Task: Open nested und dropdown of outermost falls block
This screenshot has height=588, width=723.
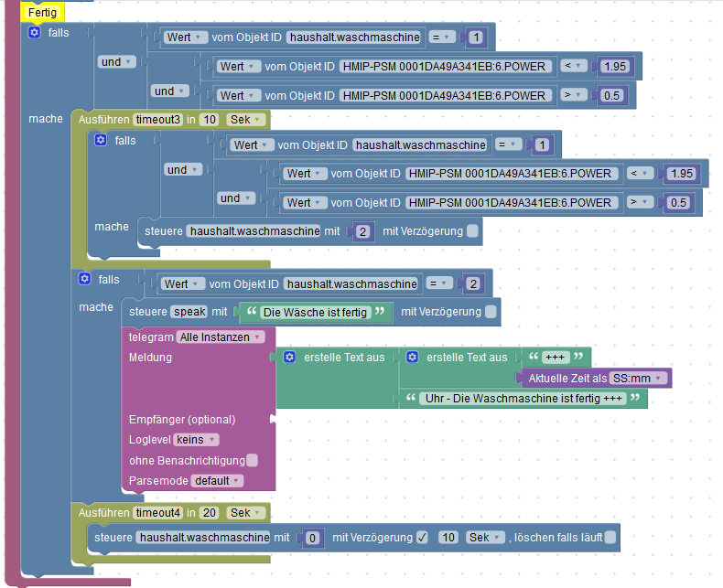Action: 169,91
